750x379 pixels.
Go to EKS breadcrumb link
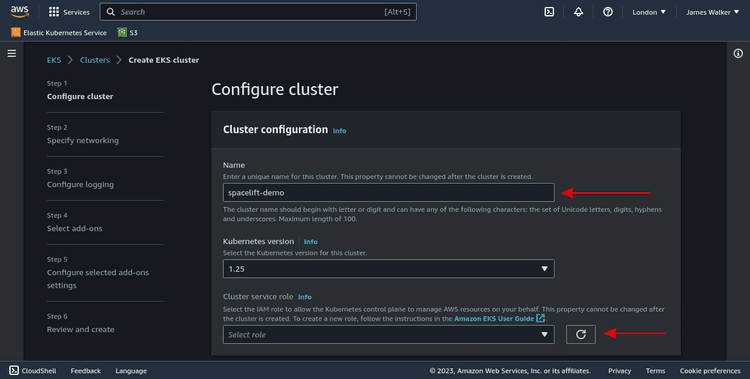(54, 60)
